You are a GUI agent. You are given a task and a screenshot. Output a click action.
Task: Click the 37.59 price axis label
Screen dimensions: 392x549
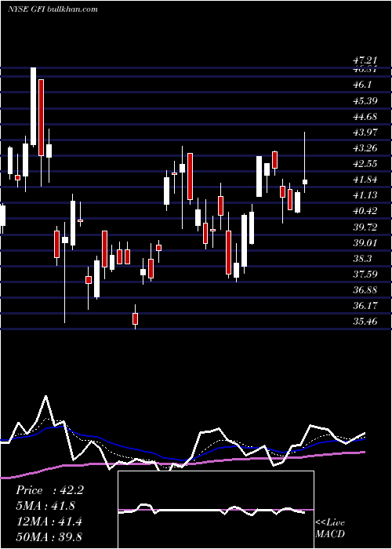pyautogui.click(x=365, y=274)
